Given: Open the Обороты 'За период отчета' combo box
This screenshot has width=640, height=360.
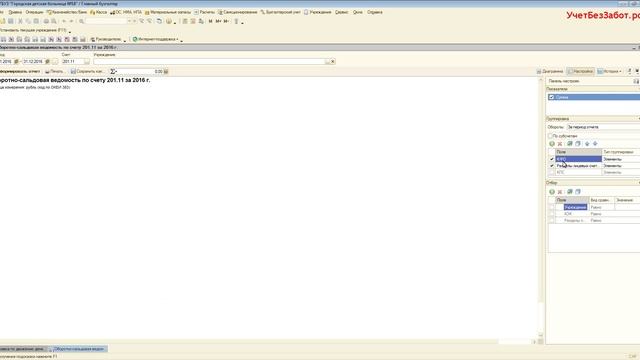Looking at the screenshot, I should pyautogui.click(x=603, y=127).
